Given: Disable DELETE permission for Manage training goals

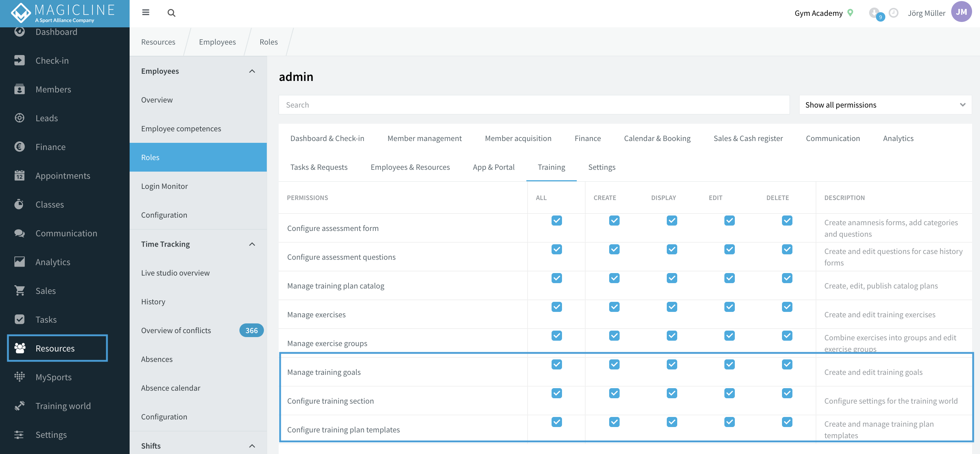Looking at the screenshot, I should [787, 364].
